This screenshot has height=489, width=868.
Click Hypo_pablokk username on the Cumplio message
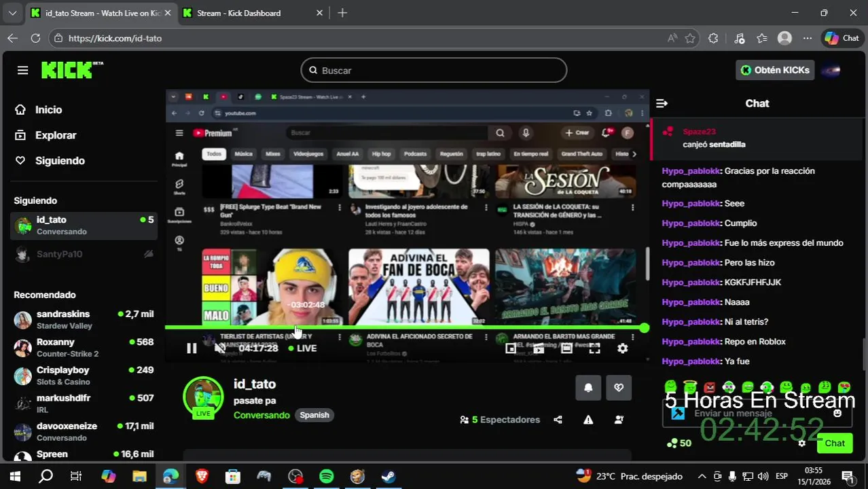[x=691, y=223]
